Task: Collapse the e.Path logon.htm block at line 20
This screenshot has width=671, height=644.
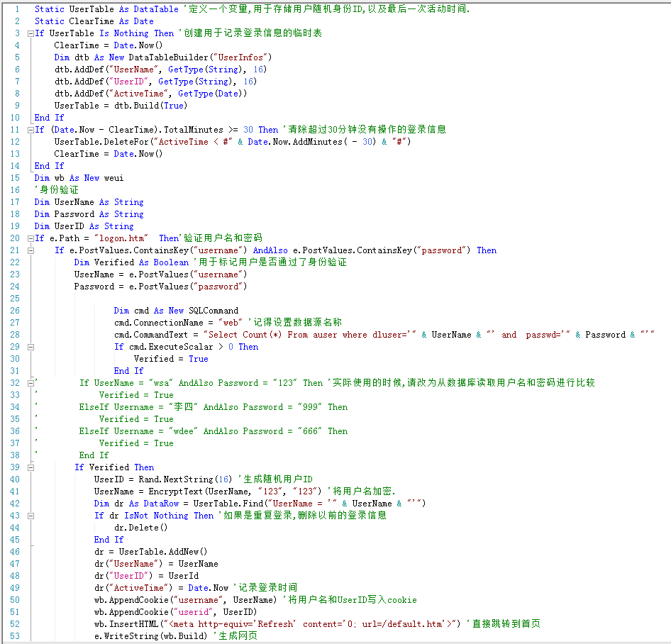Action: 30,239
